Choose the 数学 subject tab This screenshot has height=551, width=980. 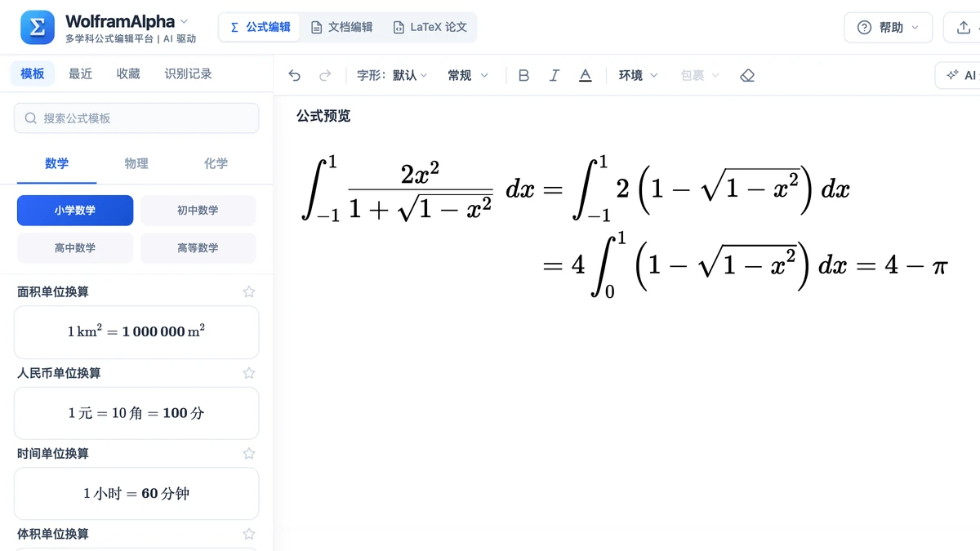pos(57,163)
